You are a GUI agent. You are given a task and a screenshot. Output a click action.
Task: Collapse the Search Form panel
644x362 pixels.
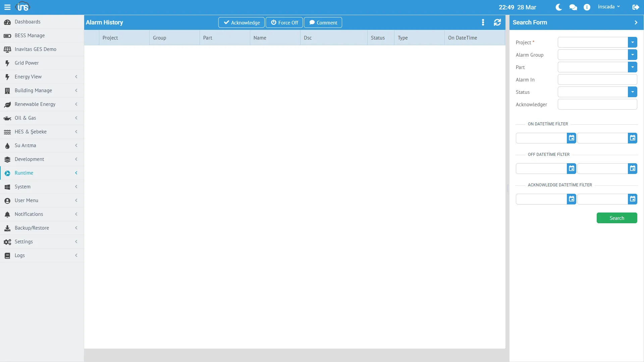pos(636,22)
